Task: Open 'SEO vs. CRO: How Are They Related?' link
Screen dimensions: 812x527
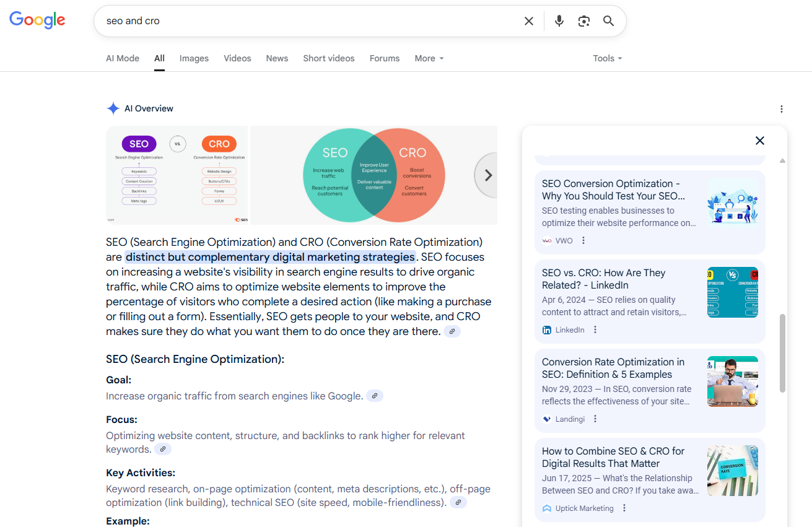Action: [x=603, y=279]
